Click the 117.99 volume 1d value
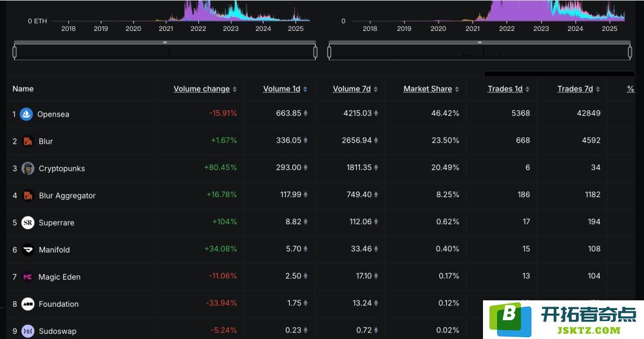This screenshot has height=339, width=644. pyautogui.click(x=291, y=195)
